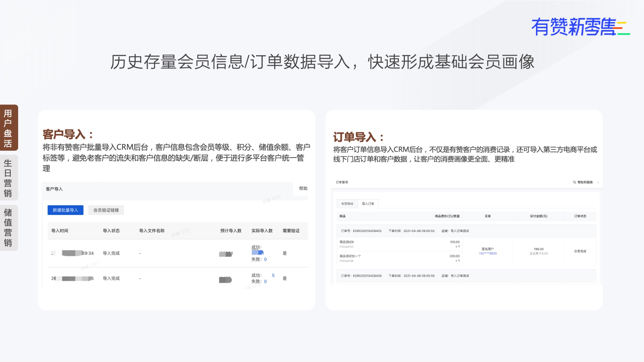This screenshot has width=644, height=362.
Task: Open the 储值营销 side tab
Action: pos(9,228)
